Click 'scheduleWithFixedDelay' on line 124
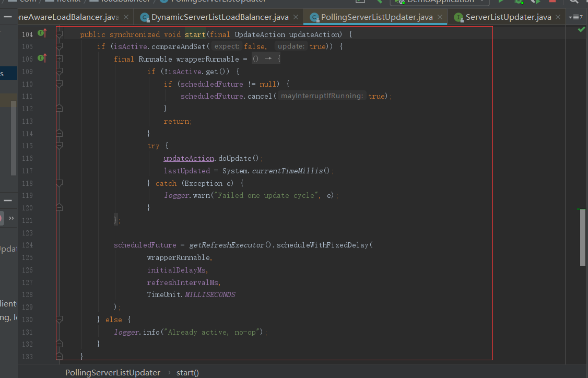 pos(323,245)
